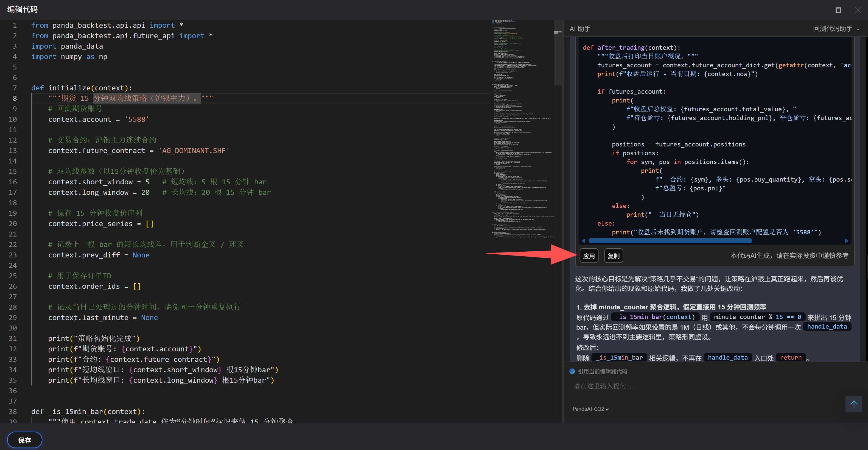868x450 pixels.
Task: Maximize the 编辑代码 dialog window
Action: click(838, 10)
